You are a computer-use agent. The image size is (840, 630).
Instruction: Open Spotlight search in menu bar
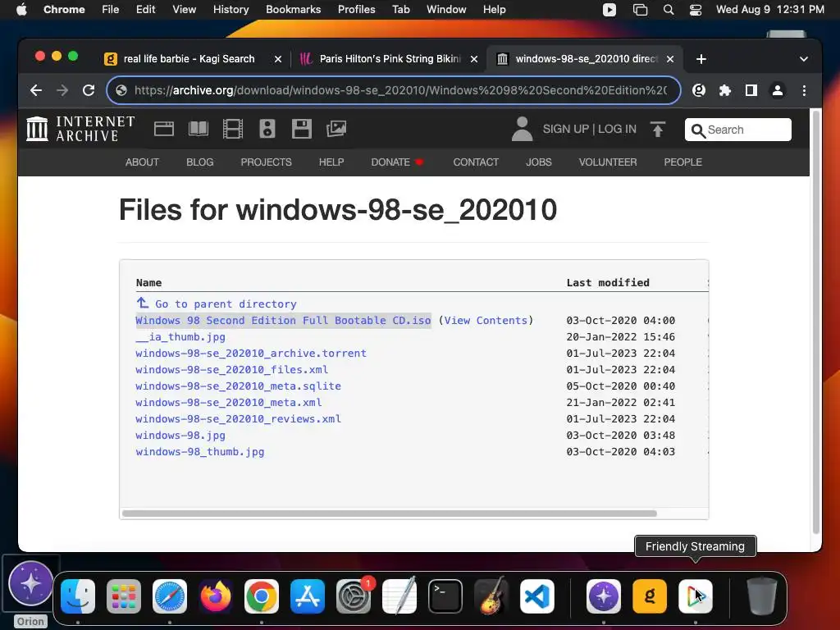point(668,10)
